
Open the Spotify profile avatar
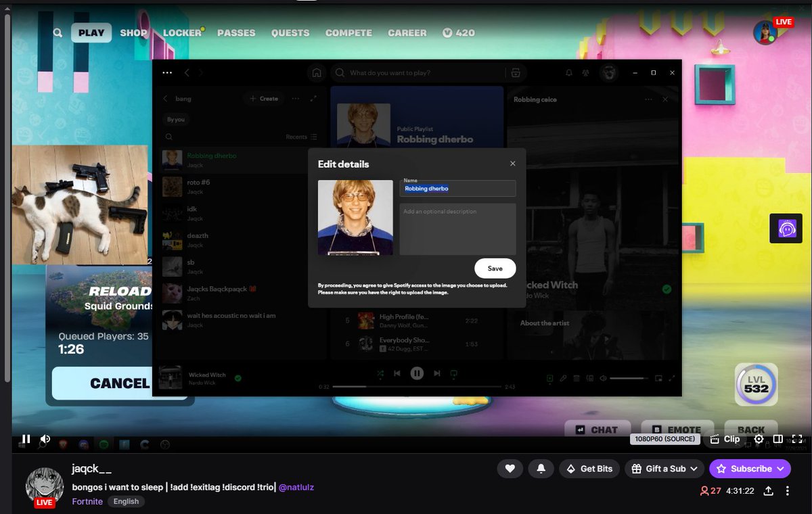tap(608, 73)
